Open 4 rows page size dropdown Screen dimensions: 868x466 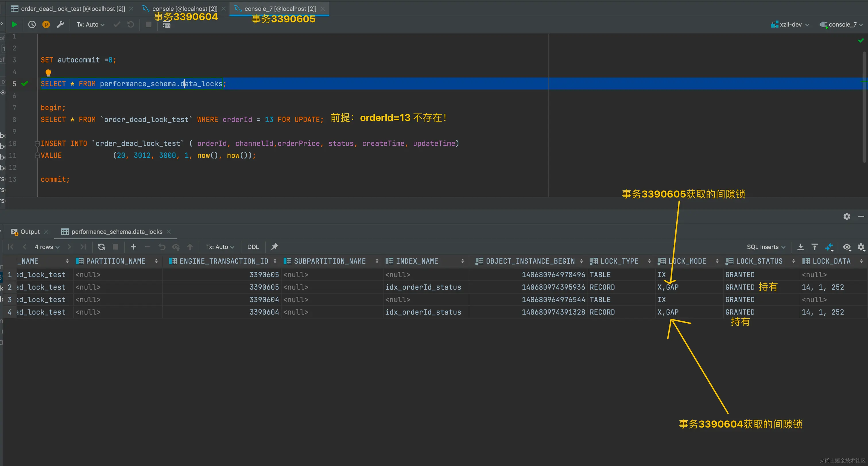pos(47,247)
